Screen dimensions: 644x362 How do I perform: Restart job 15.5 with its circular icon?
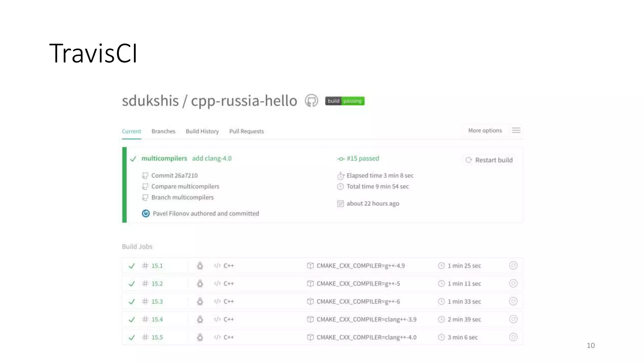[513, 337]
